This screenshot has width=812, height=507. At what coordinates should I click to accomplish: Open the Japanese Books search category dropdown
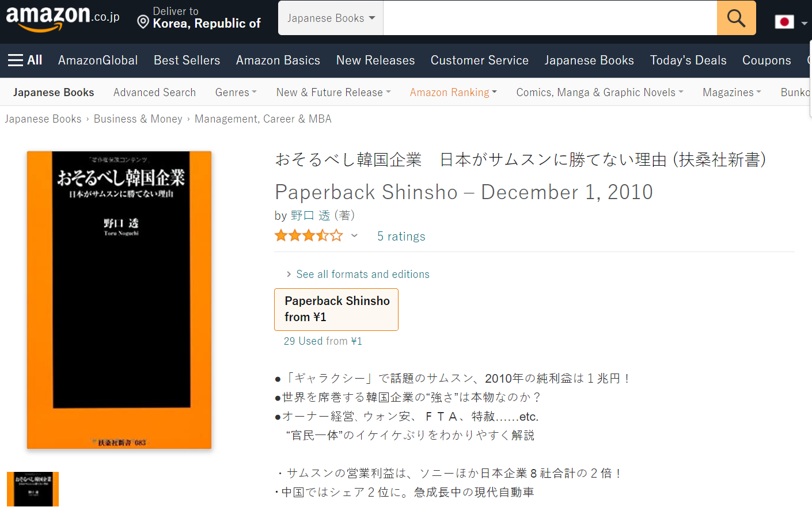[331, 18]
